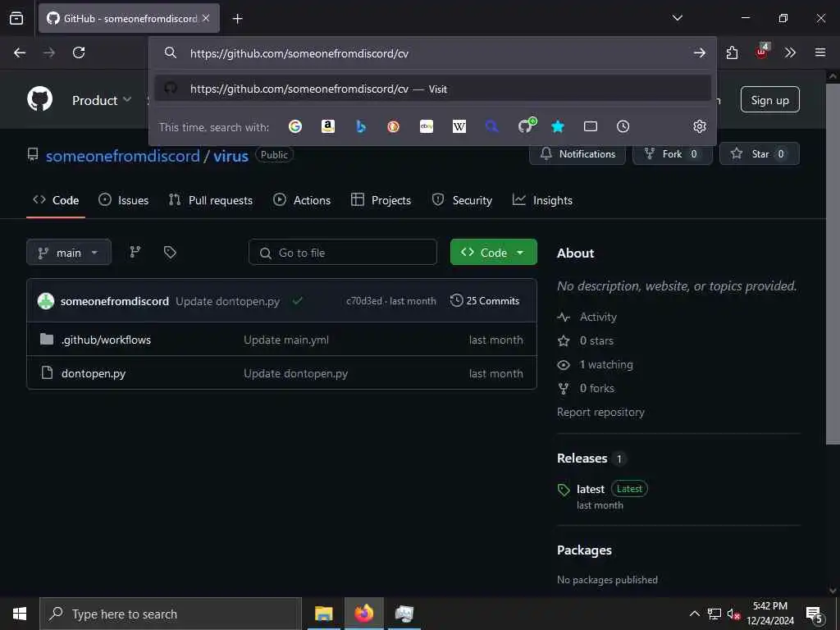
Task: Show more toolbar tools with double chevron
Action: [x=790, y=52]
